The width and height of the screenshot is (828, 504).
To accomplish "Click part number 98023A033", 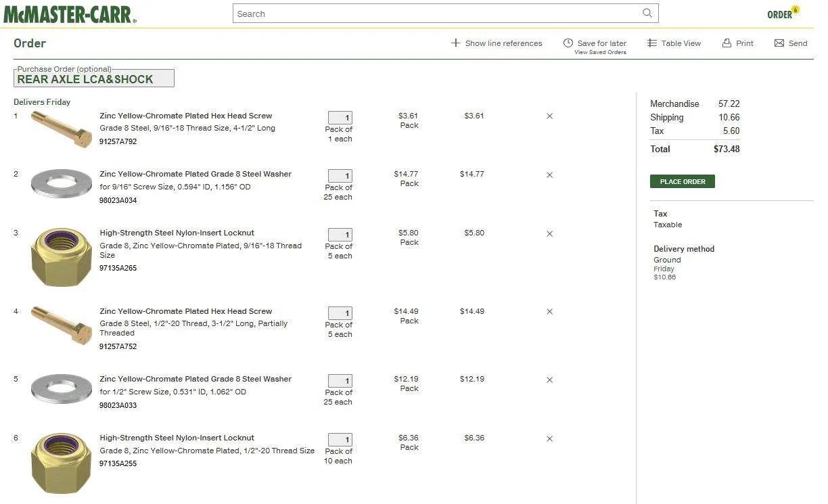I will [118, 405].
